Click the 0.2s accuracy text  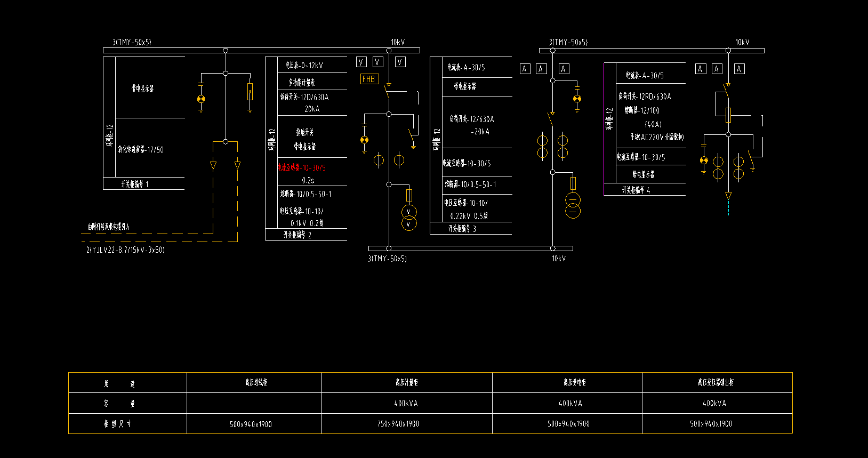click(x=308, y=180)
